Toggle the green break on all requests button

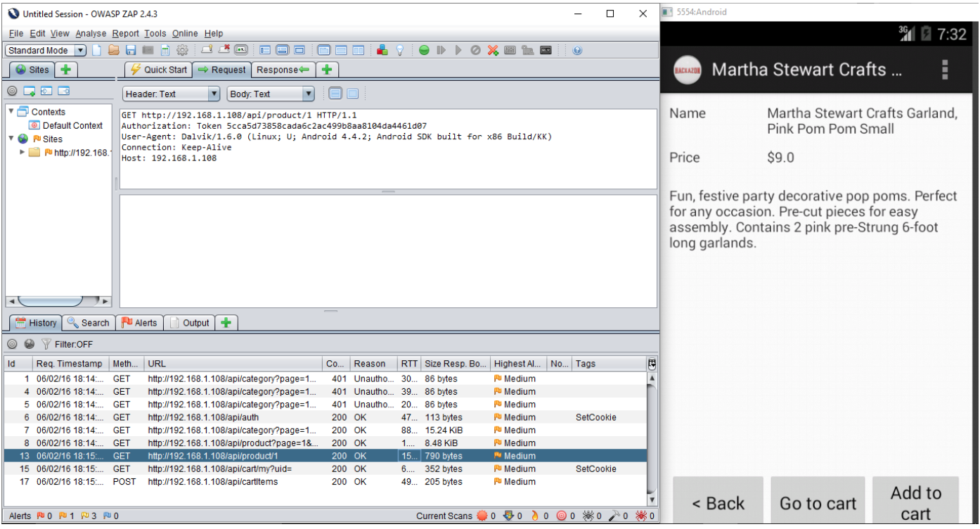[x=424, y=51]
